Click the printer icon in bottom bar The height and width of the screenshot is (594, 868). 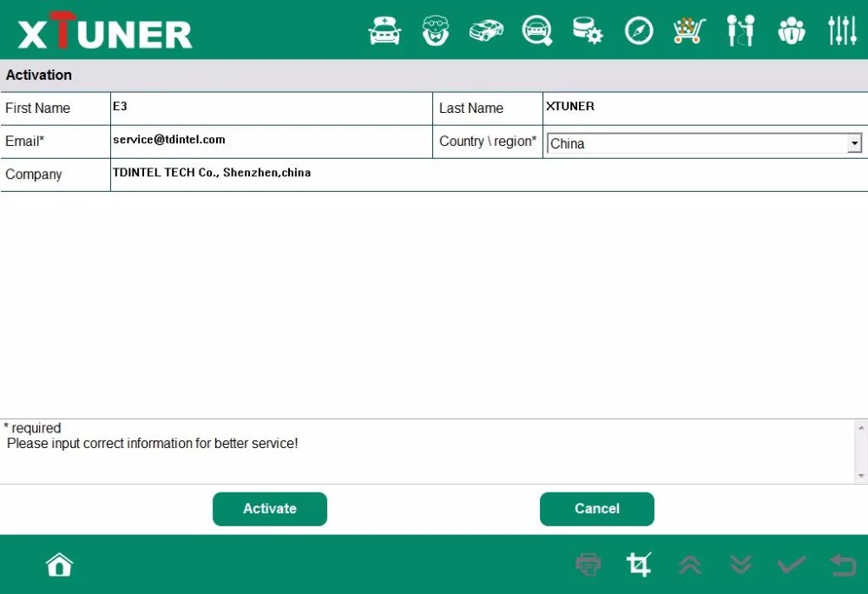588,564
